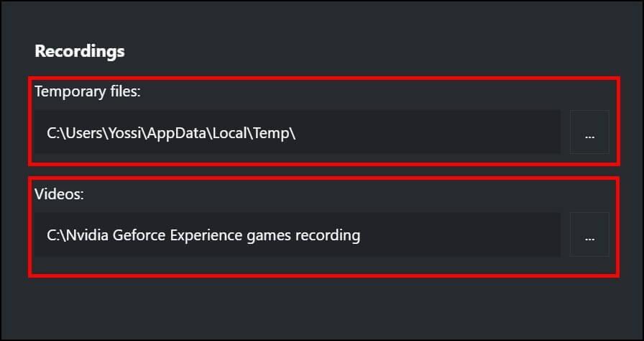The width and height of the screenshot is (644, 341).
Task: Click the Videos path field
Action: (297, 235)
